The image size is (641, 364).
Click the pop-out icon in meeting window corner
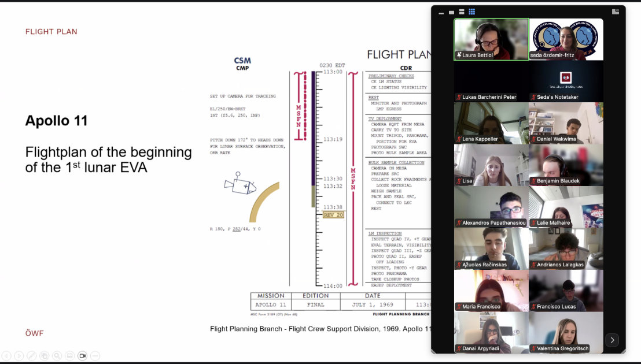click(x=615, y=11)
